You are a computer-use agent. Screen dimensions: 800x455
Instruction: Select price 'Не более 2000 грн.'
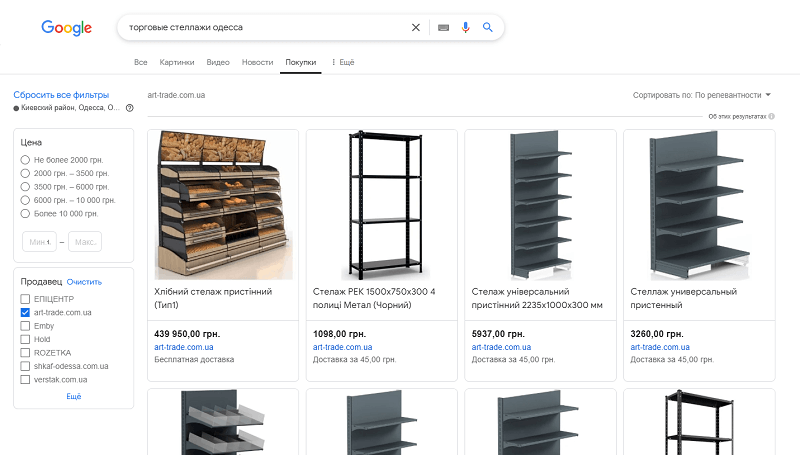tap(25, 160)
